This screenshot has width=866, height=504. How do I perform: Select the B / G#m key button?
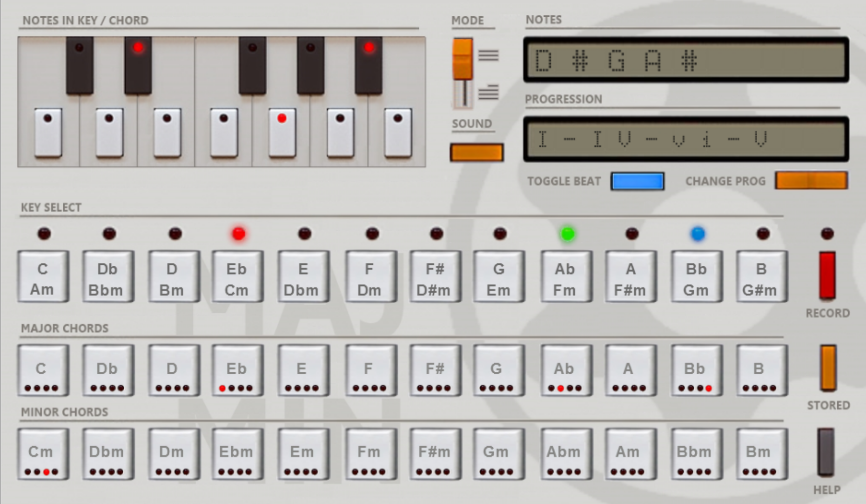762,277
